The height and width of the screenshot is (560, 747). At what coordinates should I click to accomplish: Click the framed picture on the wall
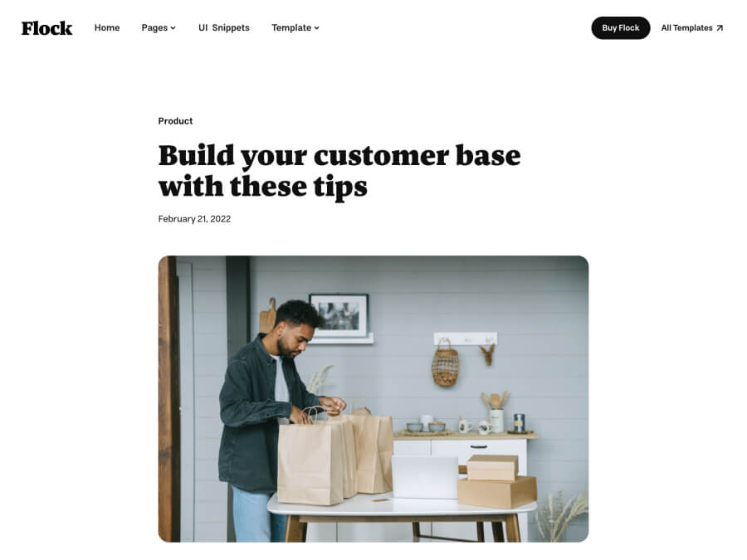click(x=339, y=316)
